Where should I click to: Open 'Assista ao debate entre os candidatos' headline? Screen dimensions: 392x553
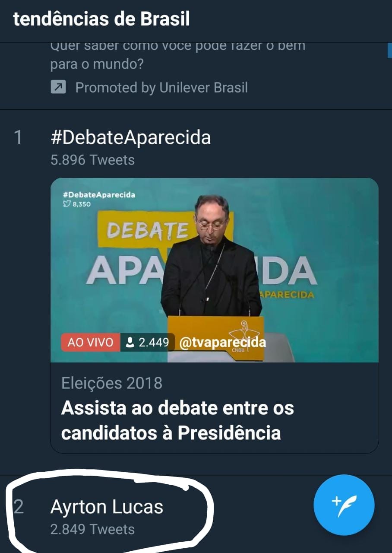[x=177, y=420]
